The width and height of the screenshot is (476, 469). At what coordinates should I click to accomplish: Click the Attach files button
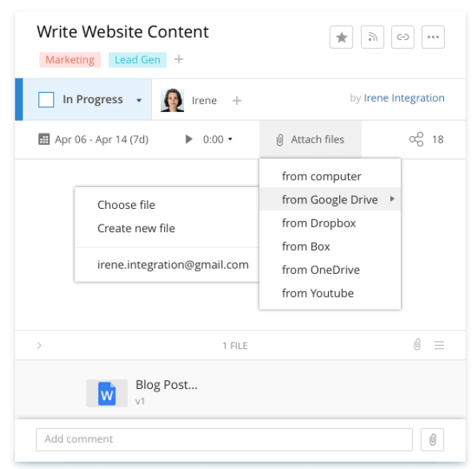coord(310,139)
